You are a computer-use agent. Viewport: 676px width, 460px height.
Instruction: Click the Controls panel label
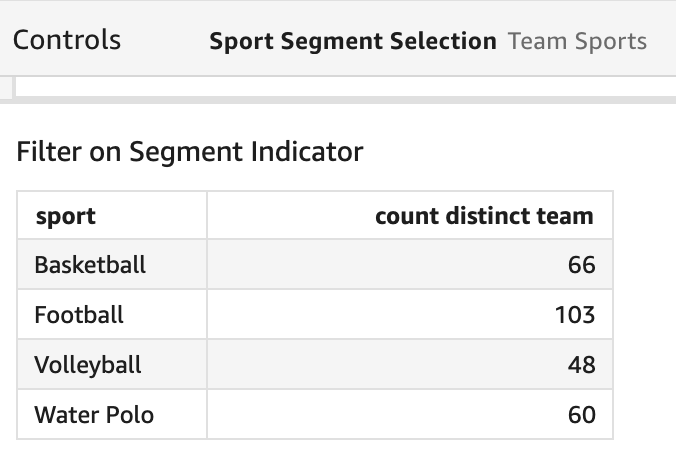[x=67, y=40]
